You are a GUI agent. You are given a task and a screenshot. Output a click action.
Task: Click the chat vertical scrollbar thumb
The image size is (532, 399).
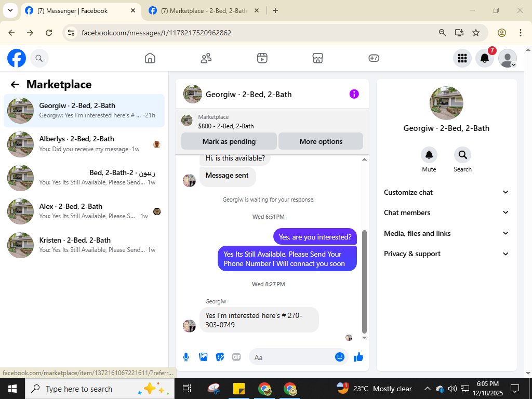(364, 282)
